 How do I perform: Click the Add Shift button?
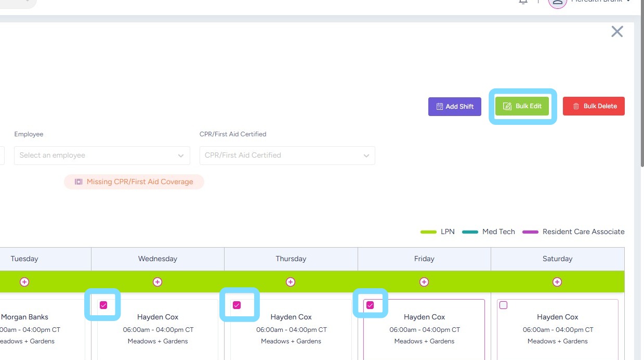pyautogui.click(x=455, y=106)
